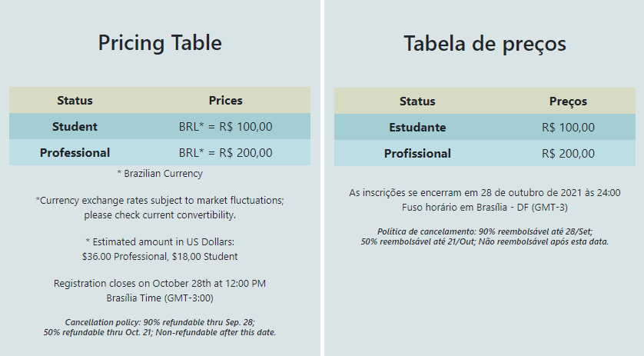Select the Professional price BRL* = R$ 200,00
The image size is (644, 356).
point(225,153)
